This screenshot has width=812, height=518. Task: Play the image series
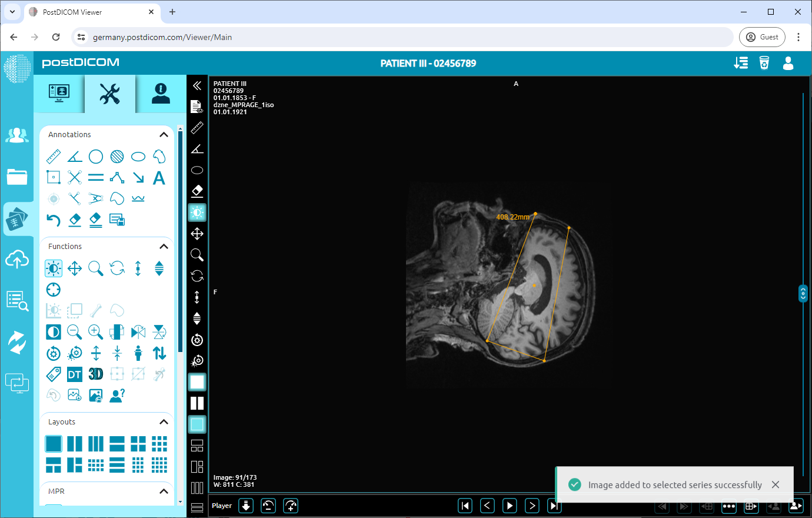pos(510,506)
